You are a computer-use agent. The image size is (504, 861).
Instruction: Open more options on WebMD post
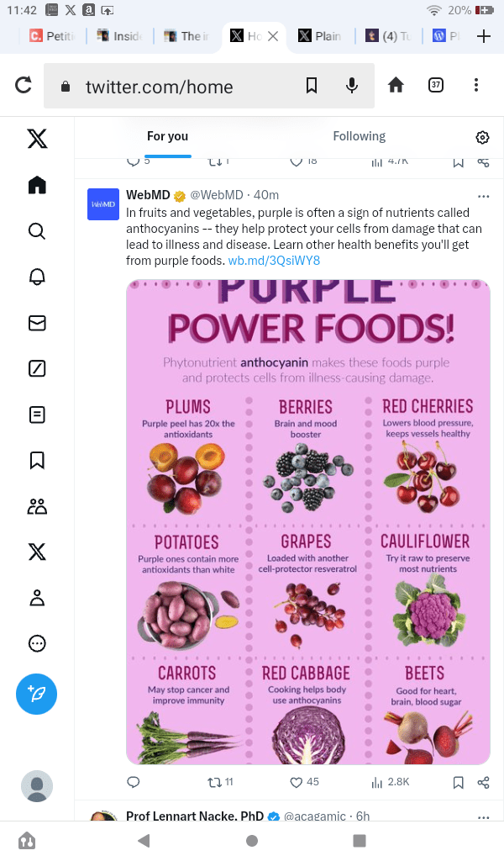[x=483, y=196]
